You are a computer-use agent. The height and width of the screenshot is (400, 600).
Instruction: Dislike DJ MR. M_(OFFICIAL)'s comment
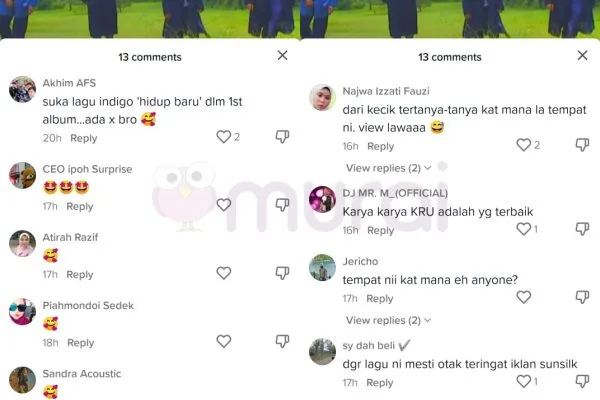point(582,229)
